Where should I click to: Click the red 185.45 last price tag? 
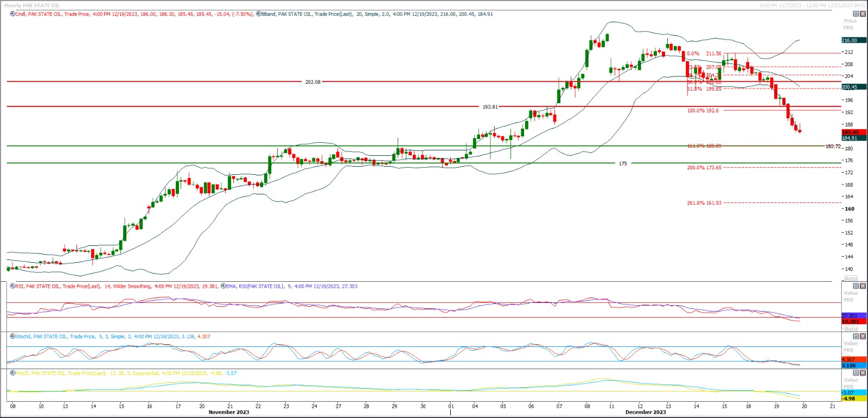(853, 132)
